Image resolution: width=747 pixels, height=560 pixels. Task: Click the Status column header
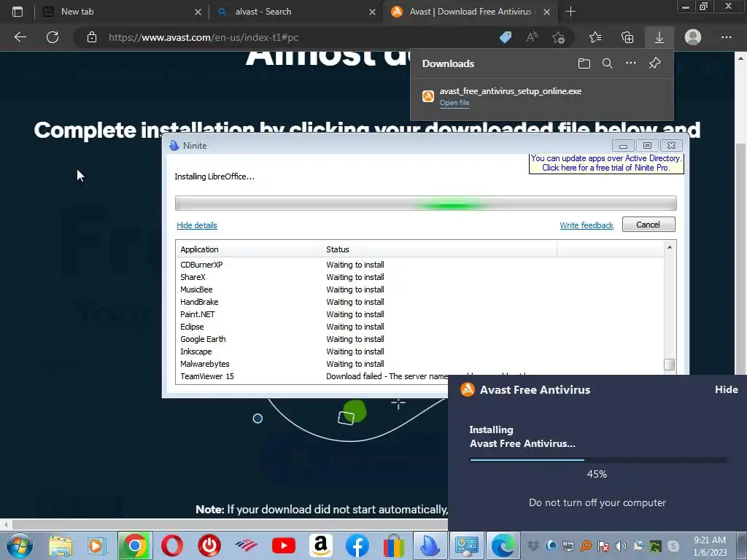439,249
